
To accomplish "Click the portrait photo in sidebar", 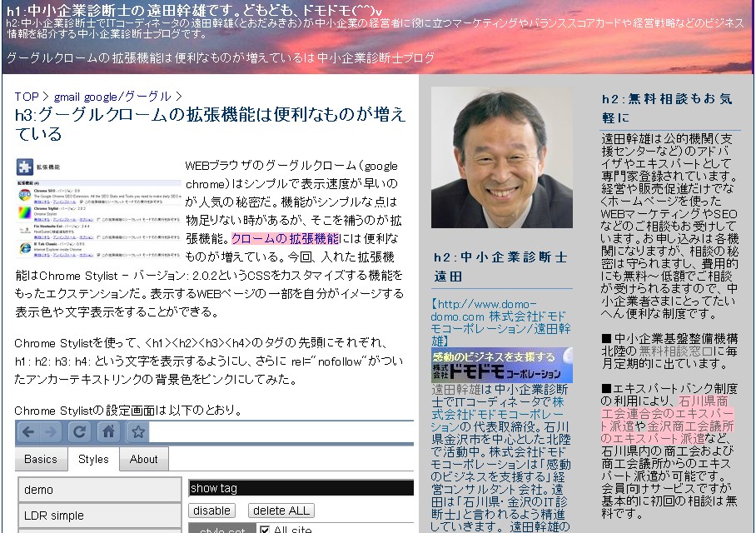I will [501, 157].
